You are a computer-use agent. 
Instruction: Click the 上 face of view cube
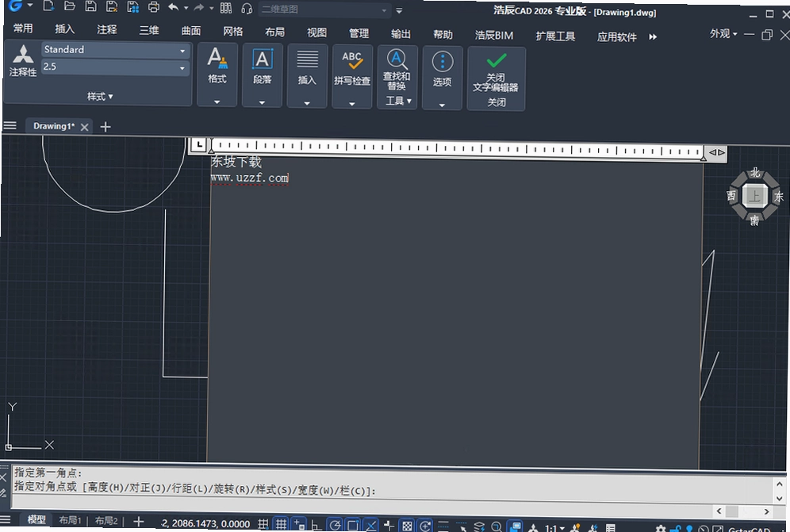click(754, 196)
